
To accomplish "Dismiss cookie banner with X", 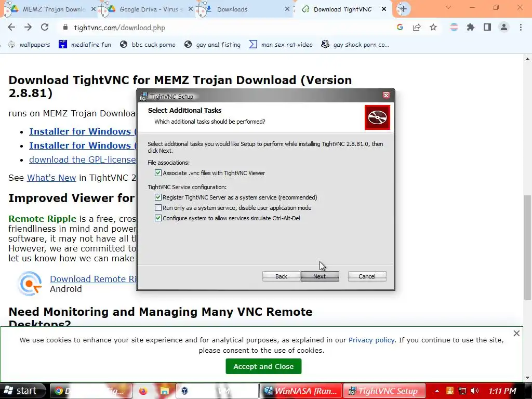I will [x=516, y=333].
